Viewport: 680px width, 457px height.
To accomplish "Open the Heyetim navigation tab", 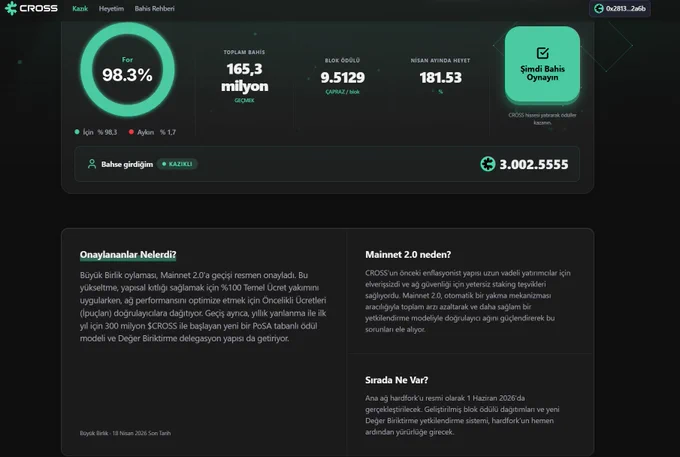I will pos(111,9).
